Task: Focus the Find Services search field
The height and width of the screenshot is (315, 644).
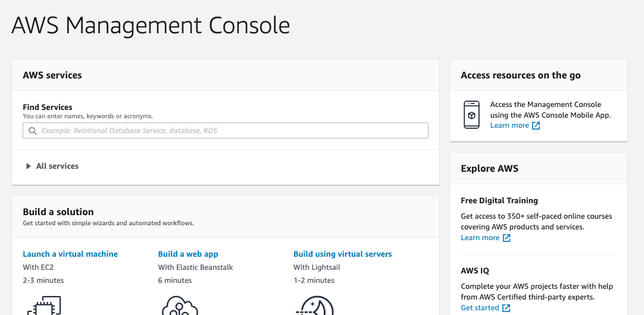Action: pos(226,130)
